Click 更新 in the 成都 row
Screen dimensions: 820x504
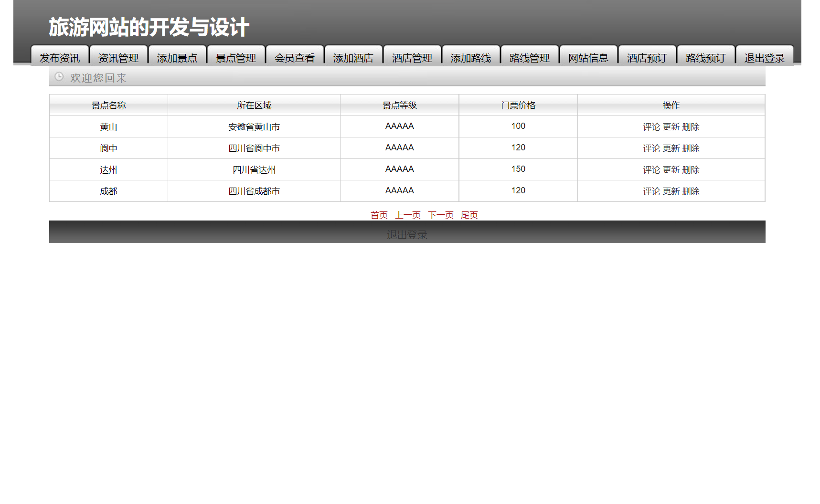[x=671, y=191]
